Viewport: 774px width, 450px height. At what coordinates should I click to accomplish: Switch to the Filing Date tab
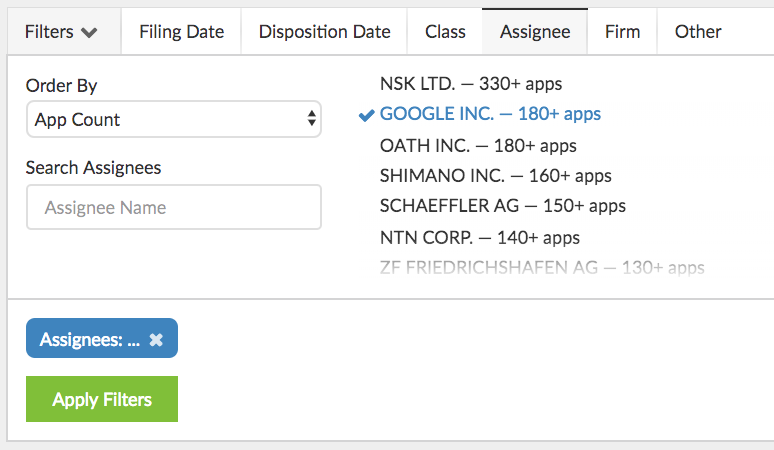[181, 31]
